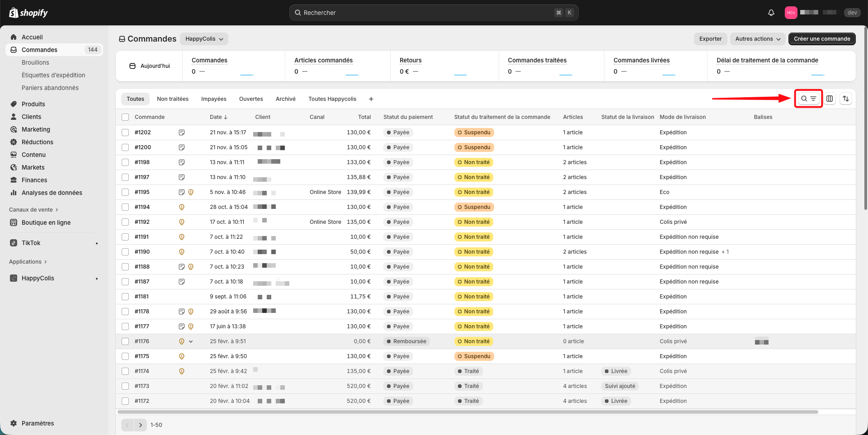Select the checkbox for order #1198
The height and width of the screenshot is (435, 868).
click(125, 162)
